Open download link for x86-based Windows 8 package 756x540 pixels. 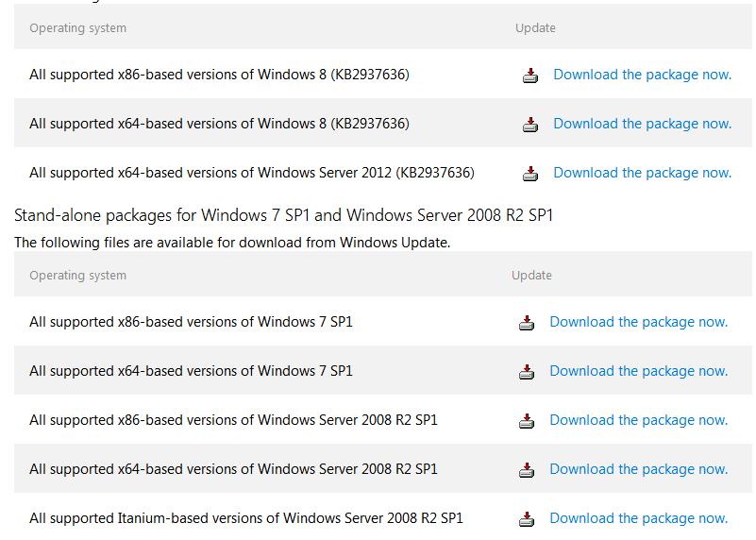[642, 75]
